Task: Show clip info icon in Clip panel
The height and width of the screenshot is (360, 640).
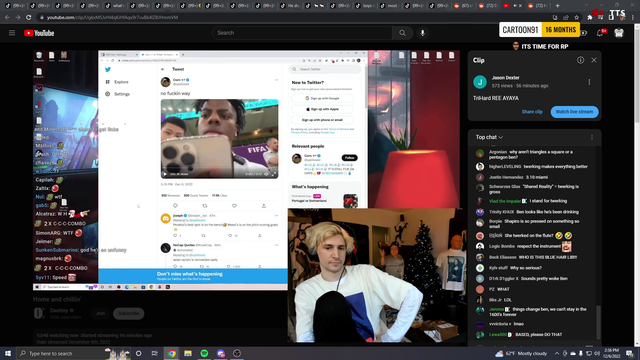Action: click(580, 60)
